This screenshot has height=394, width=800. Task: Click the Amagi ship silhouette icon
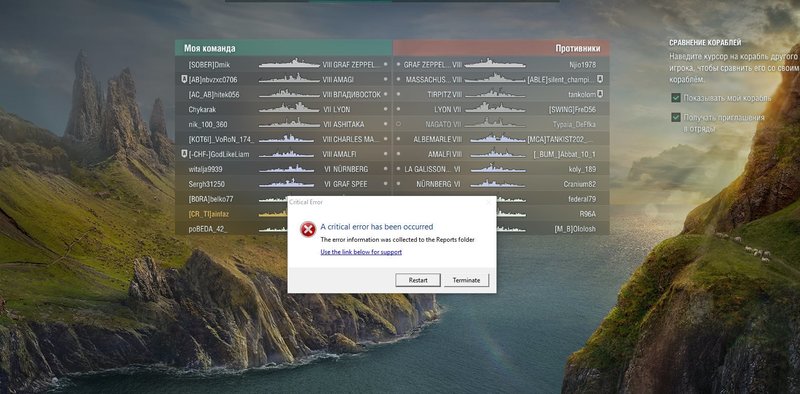(x=289, y=79)
